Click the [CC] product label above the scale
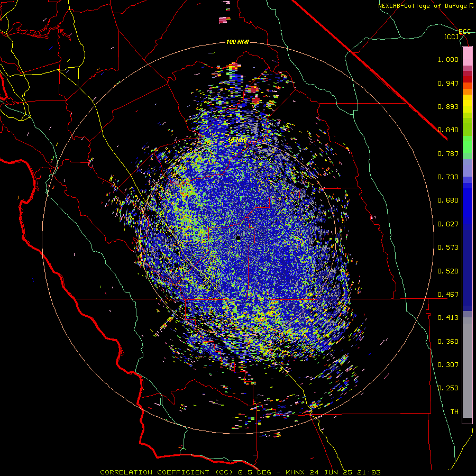Screen dimensions: 476x476 [452, 36]
